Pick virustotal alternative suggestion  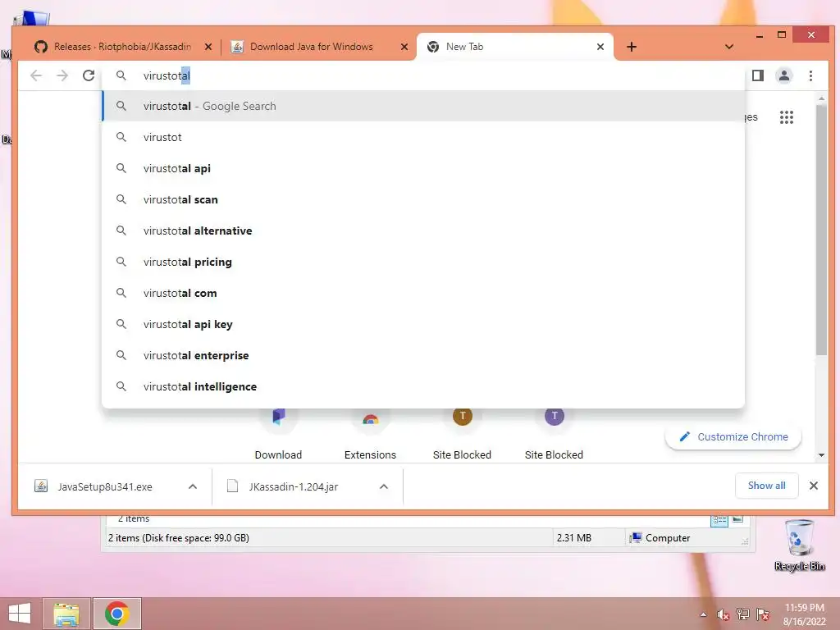[x=423, y=231]
